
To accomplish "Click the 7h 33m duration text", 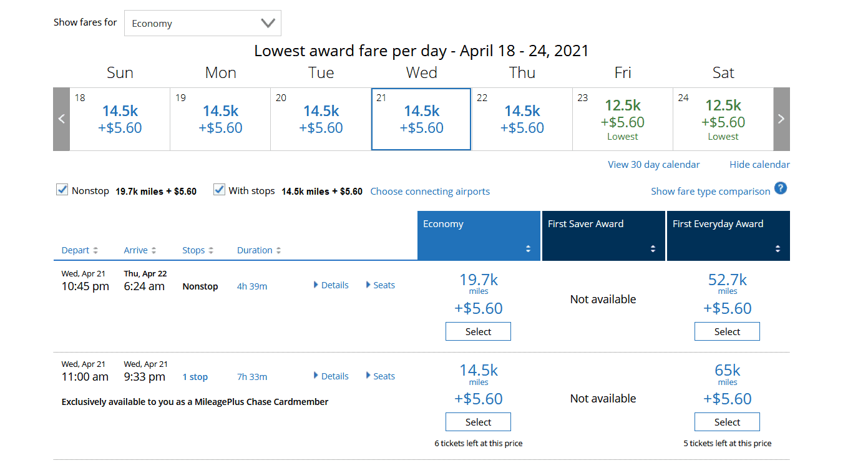I will click(252, 377).
